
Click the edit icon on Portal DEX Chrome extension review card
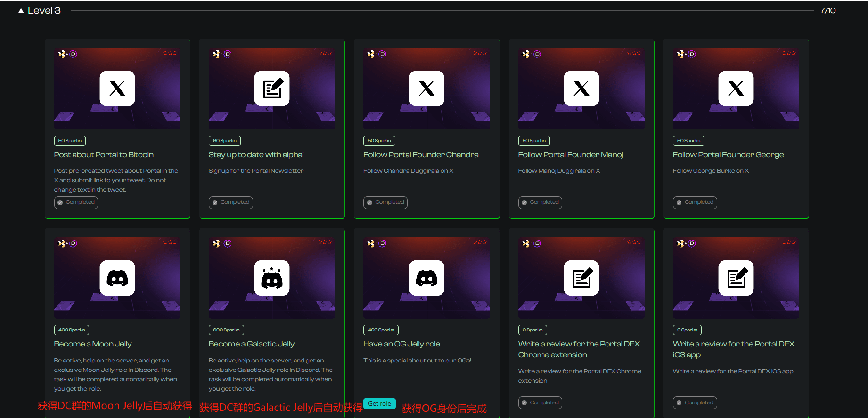coord(581,278)
